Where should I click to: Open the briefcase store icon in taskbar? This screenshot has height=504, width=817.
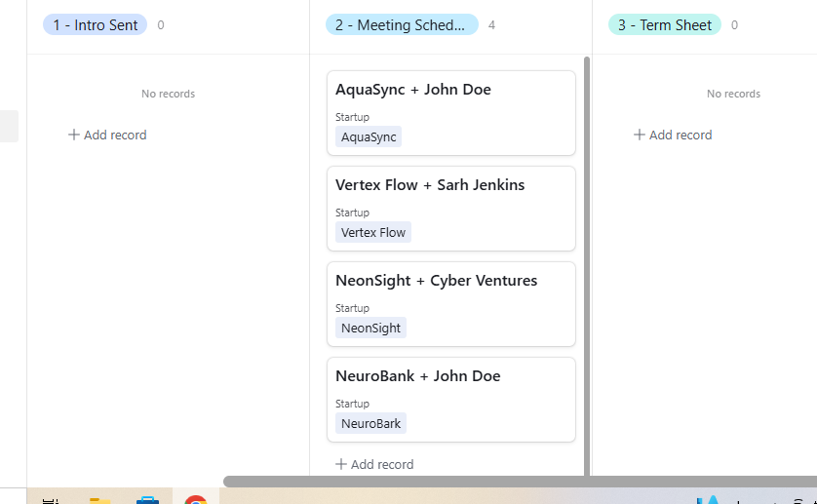click(x=147, y=500)
